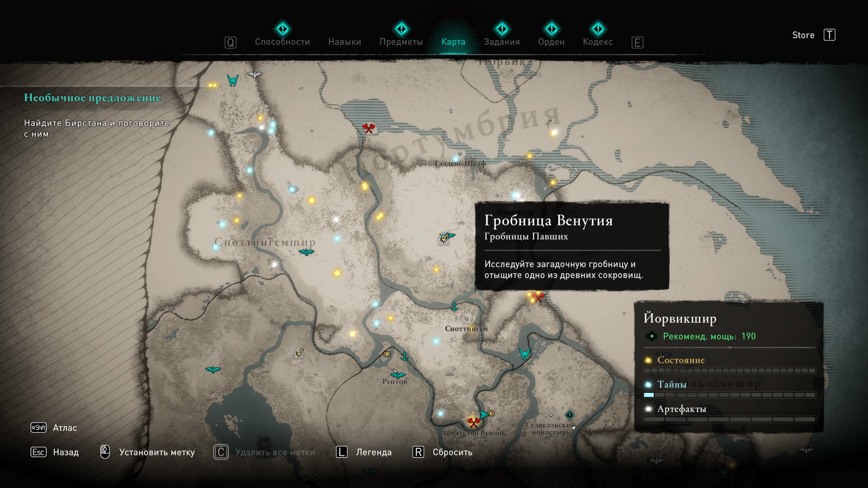Screen dimensions: 868x488
Task: Open the Способности tab
Action: pos(282,42)
